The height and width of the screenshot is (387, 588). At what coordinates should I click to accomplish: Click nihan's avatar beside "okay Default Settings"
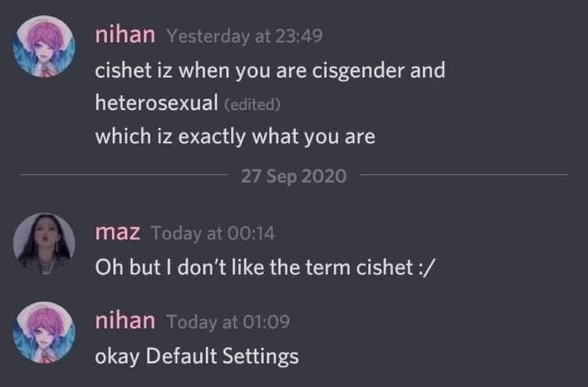click(x=45, y=334)
